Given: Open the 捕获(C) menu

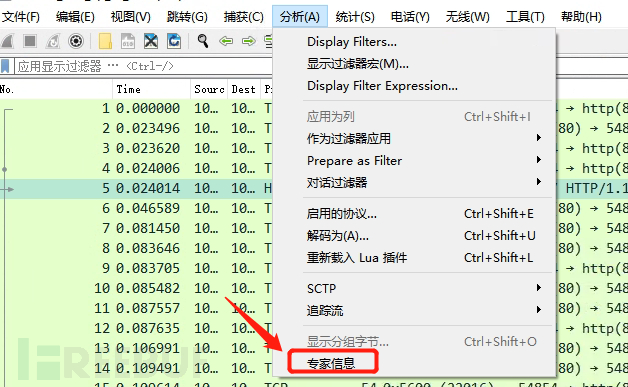Looking at the screenshot, I should click(x=244, y=17).
